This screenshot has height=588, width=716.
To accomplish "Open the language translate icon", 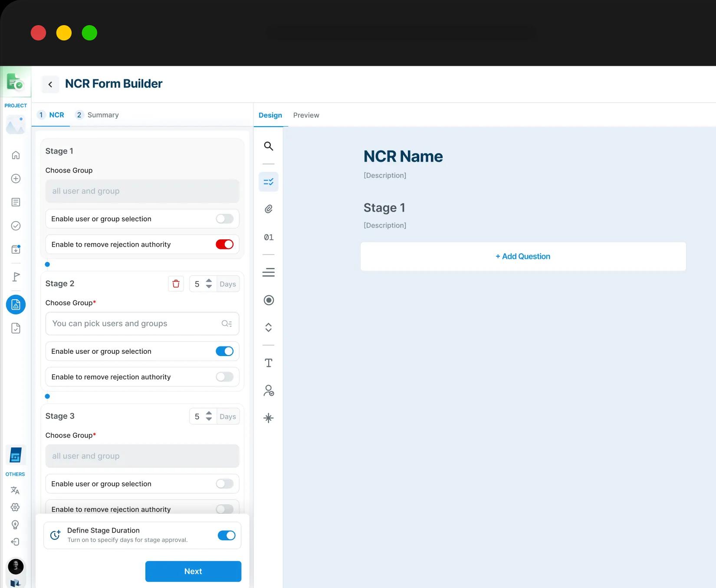I will 15,490.
